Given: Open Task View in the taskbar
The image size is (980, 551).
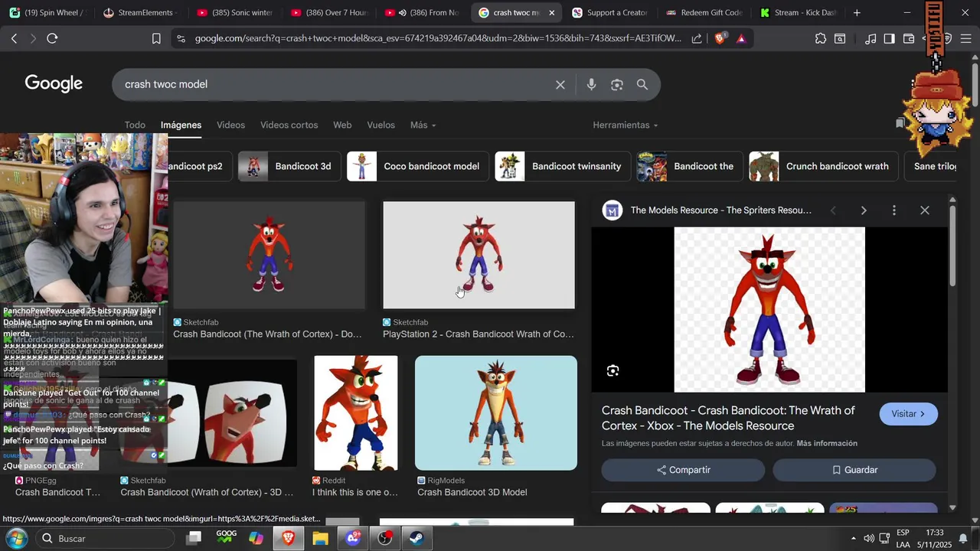Looking at the screenshot, I should click(x=194, y=538).
